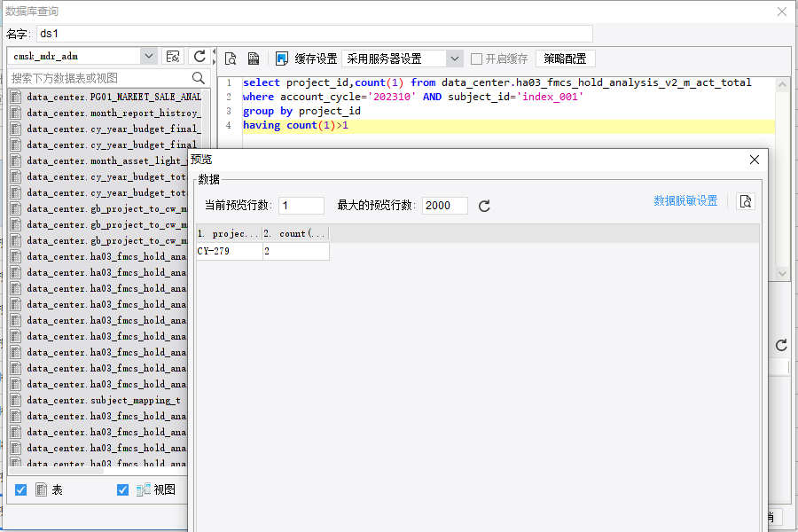Close the 预览 dialog
The image size is (798, 532).
[x=755, y=160]
